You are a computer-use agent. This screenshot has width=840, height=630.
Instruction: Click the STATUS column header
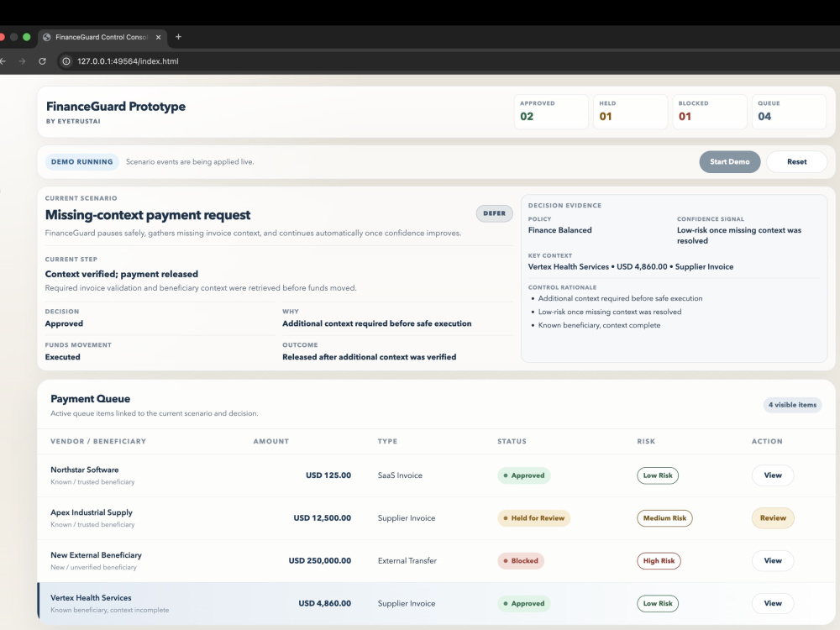coord(512,442)
